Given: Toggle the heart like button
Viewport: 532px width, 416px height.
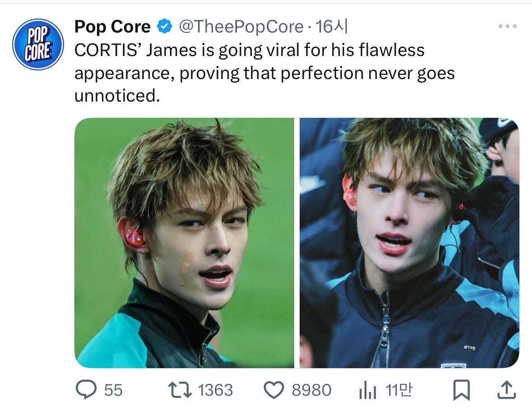Looking at the screenshot, I should coord(273,390).
